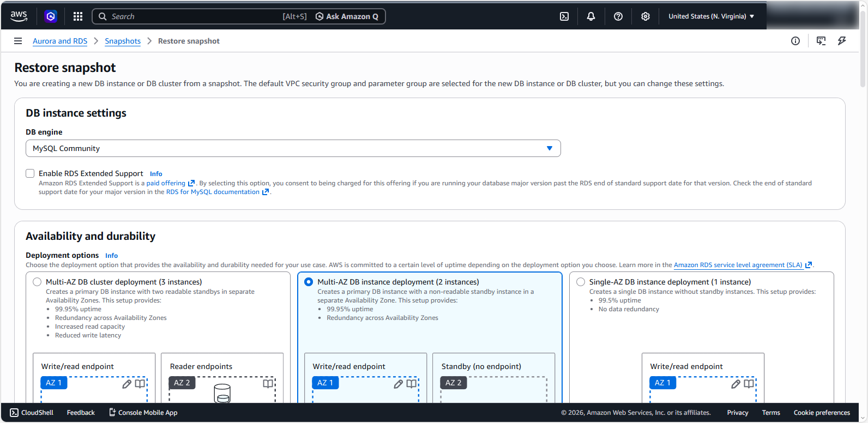Click the AWS logo home icon
The width and height of the screenshot is (868, 423).
point(19,16)
